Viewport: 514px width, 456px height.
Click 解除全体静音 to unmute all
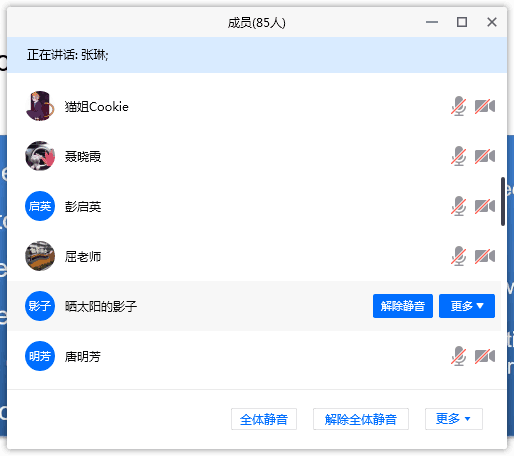361,419
